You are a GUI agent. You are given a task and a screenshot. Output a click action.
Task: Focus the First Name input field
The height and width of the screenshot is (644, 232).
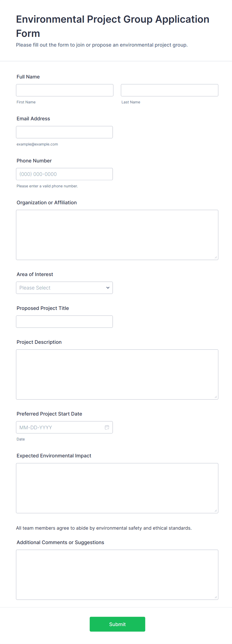tap(65, 90)
